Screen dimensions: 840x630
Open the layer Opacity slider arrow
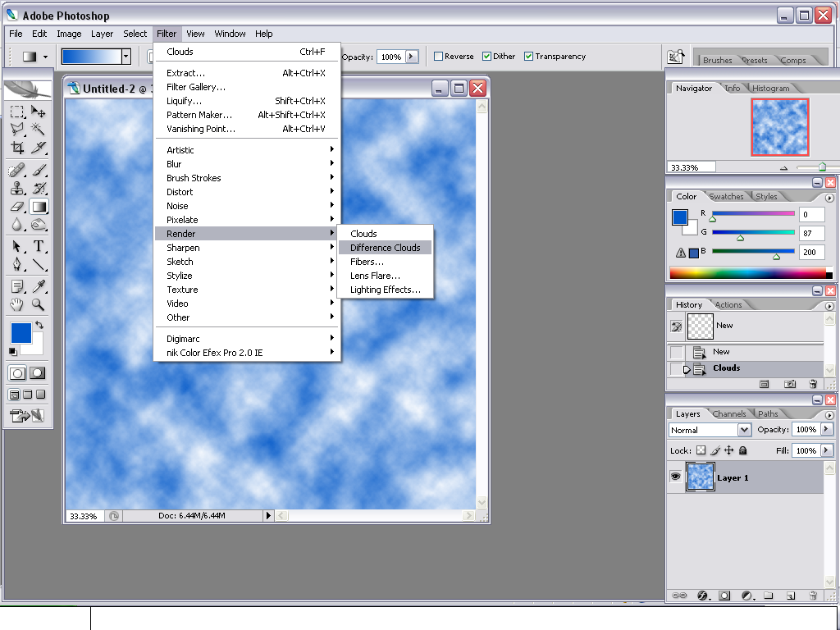click(x=827, y=429)
